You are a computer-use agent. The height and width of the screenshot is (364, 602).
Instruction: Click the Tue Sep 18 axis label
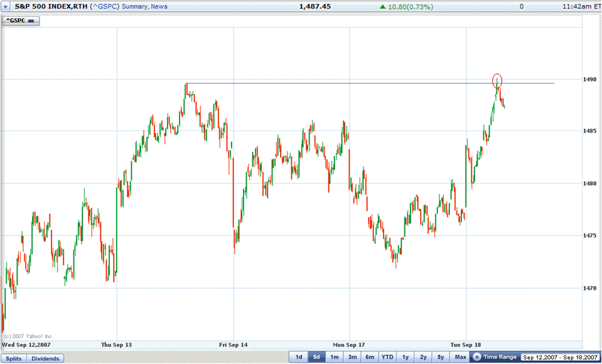[466, 345]
